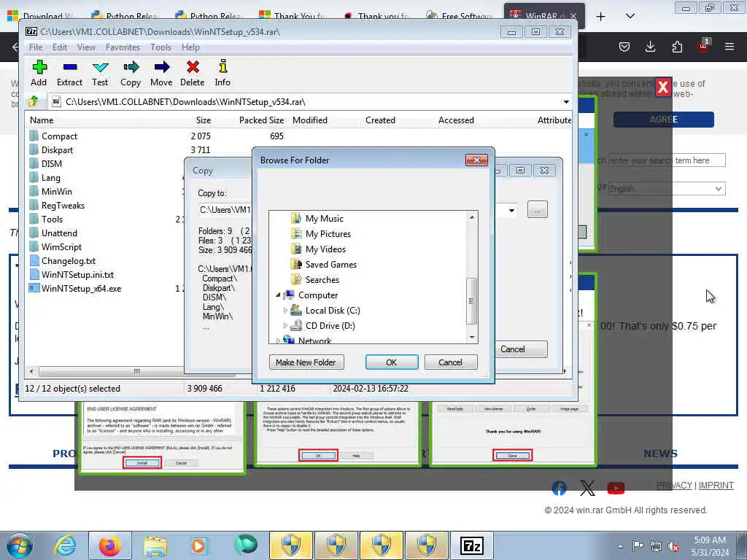Viewport: 747px width, 560px height.
Task: Open the English language dropdown on webpage
Action: point(667,189)
